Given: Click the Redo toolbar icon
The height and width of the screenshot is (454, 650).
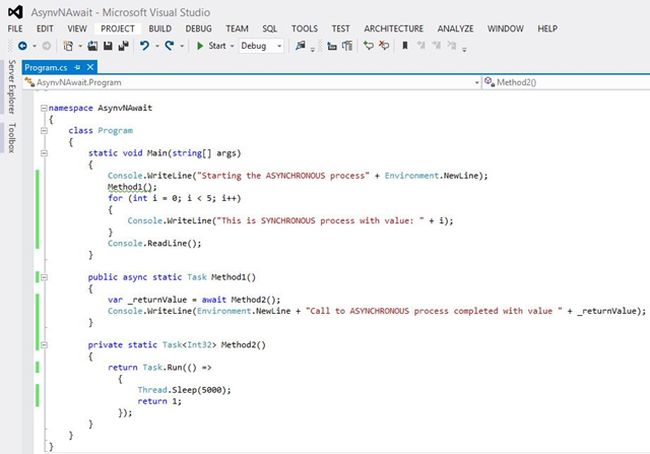Looking at the screenshot, I should [169, 46].
